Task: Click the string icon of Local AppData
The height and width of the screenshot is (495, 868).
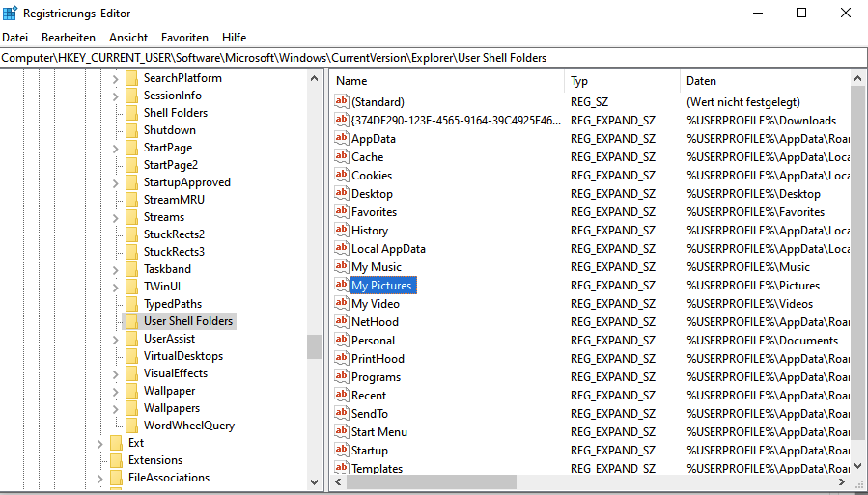Action: point(342,248)
